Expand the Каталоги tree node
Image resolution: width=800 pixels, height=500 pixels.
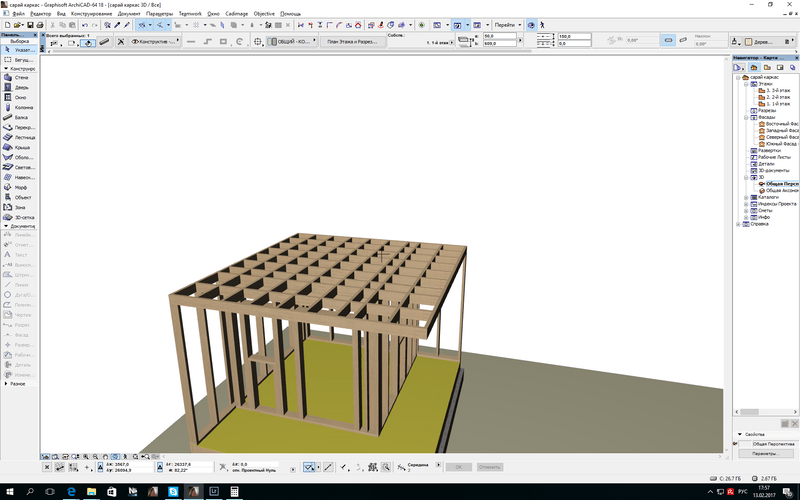(x=744, y=197)
